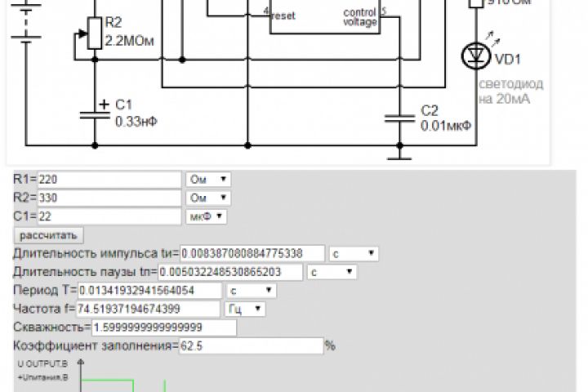Click the R2 resistance input field
This screenshot has width=588, height=392.
pyautogui.click(x=109, y=198)
